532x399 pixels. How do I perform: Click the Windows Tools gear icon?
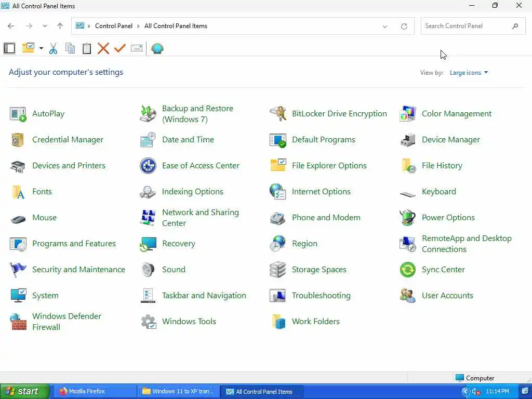pyautogui.click(x=148, y=322)
